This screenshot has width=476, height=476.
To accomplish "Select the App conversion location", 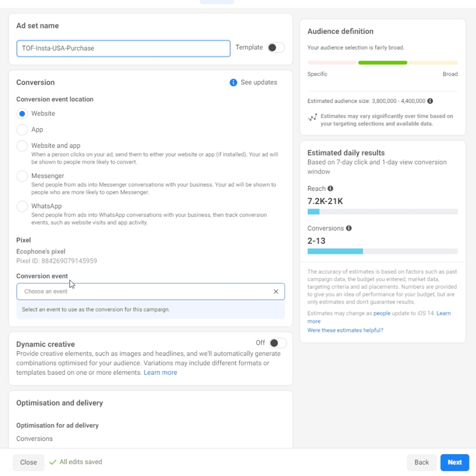I will pos(22,130).
